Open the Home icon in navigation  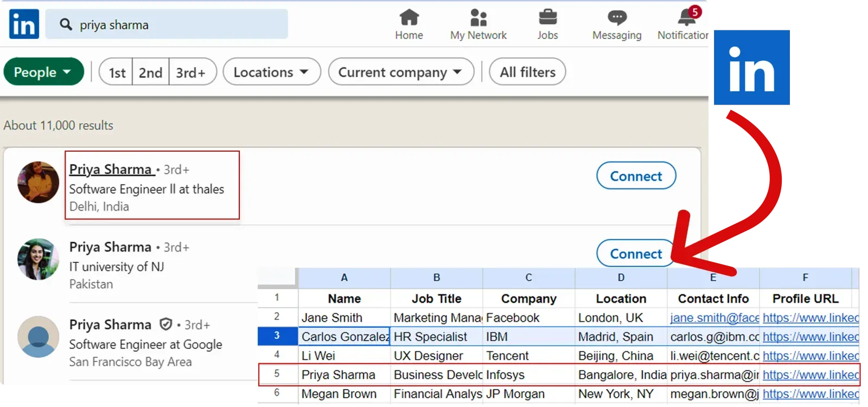pyautogui.click(x=409, y=18)
